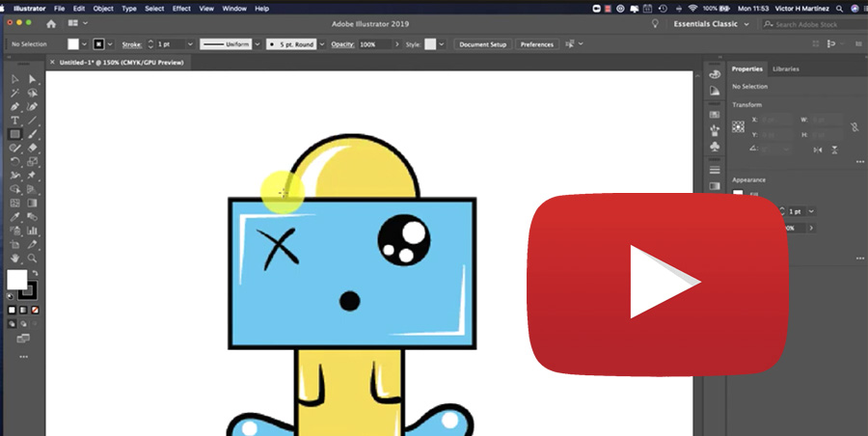Activate the Column Graph tool

pyautogui.click(x=32, y=231)
